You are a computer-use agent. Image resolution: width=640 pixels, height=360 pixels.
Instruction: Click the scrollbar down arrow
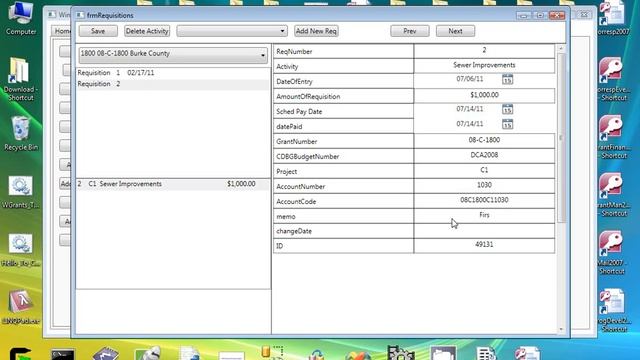[561, 329]
